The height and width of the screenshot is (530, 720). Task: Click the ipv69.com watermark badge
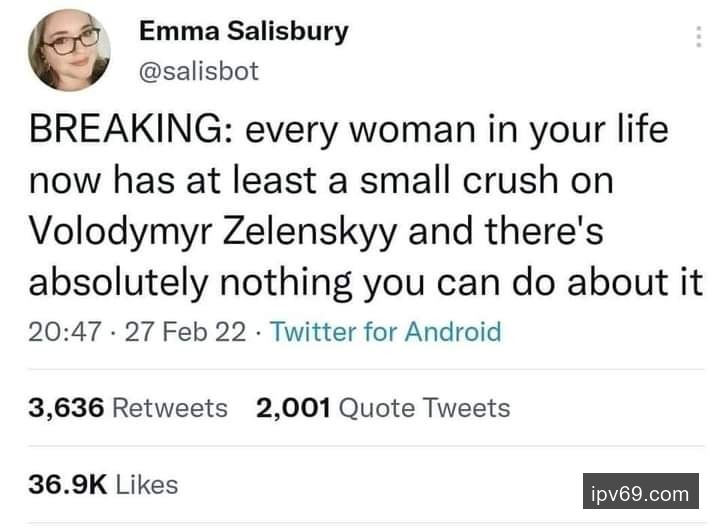pyautogui.click(x=640, y=493)
